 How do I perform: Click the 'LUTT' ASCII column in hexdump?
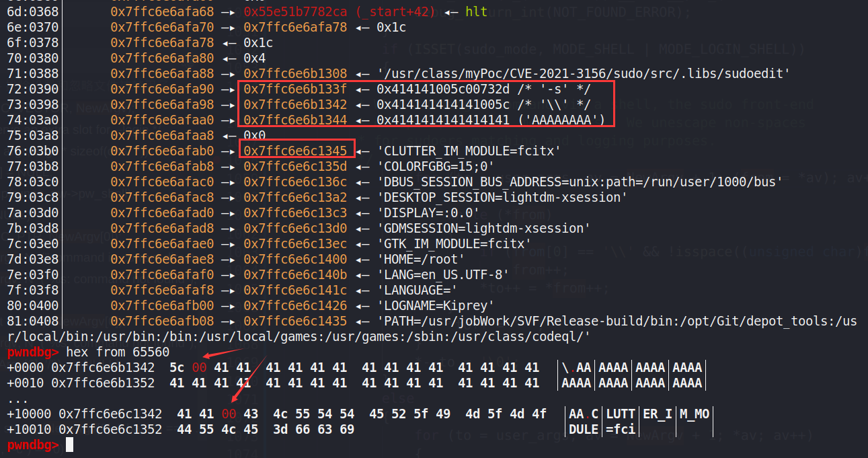pos(619,414)
